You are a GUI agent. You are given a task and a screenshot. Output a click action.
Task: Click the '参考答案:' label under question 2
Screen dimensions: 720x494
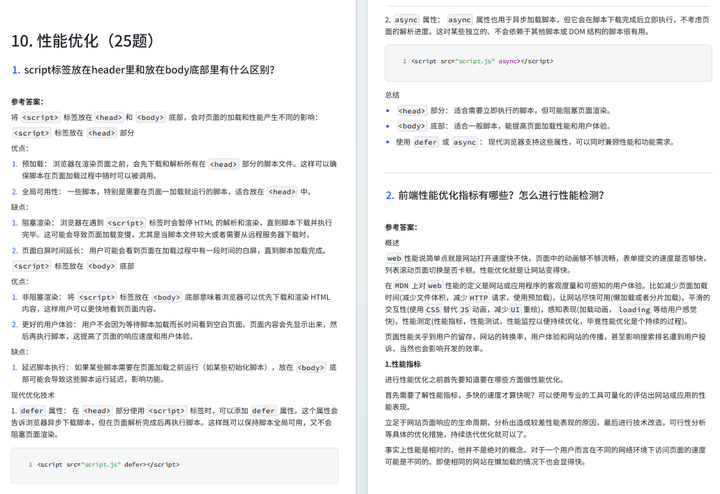401,227
